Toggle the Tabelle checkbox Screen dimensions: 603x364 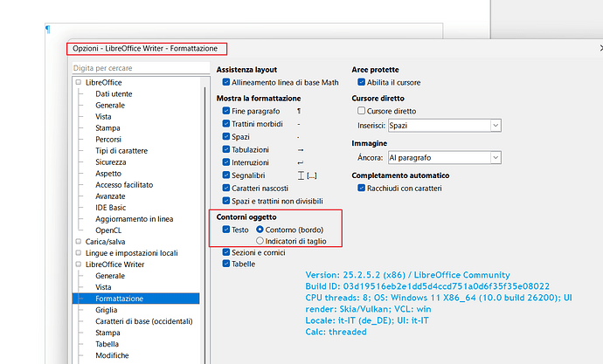[227, 264]
